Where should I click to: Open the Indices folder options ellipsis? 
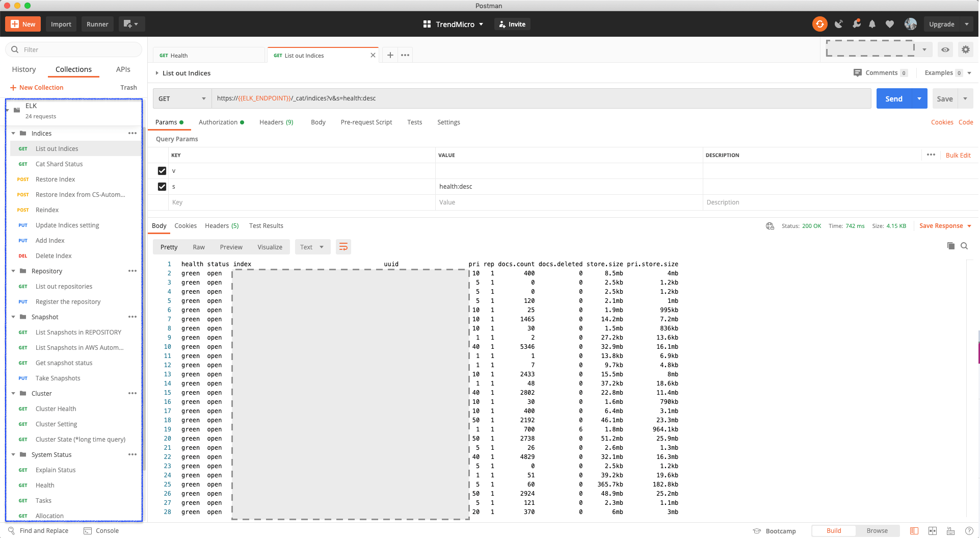(133, 133)
